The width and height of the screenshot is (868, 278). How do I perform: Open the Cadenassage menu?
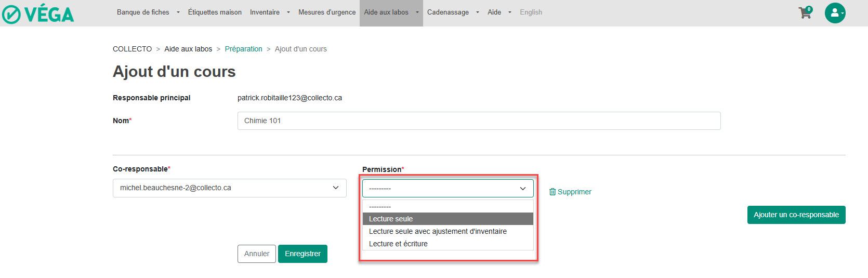pyautogui.click(x=453, y=12)
